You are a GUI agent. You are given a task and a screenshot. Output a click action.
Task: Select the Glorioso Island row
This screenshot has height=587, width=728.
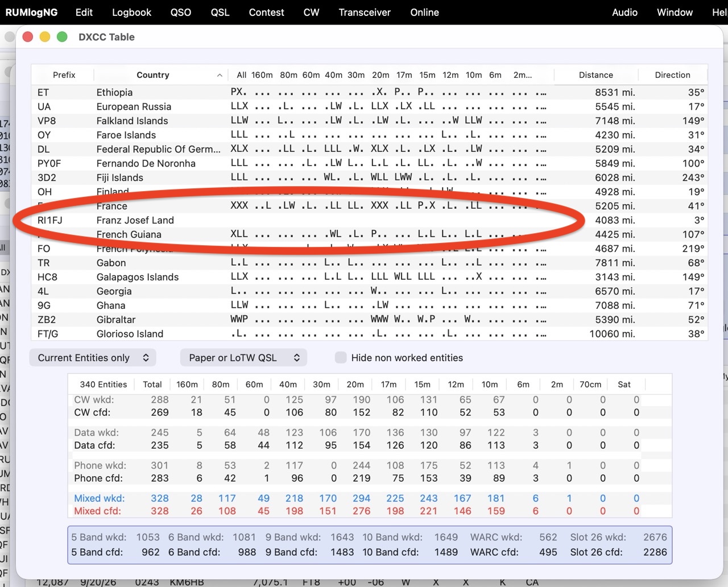pyautogui.click(x=369, y=334)
